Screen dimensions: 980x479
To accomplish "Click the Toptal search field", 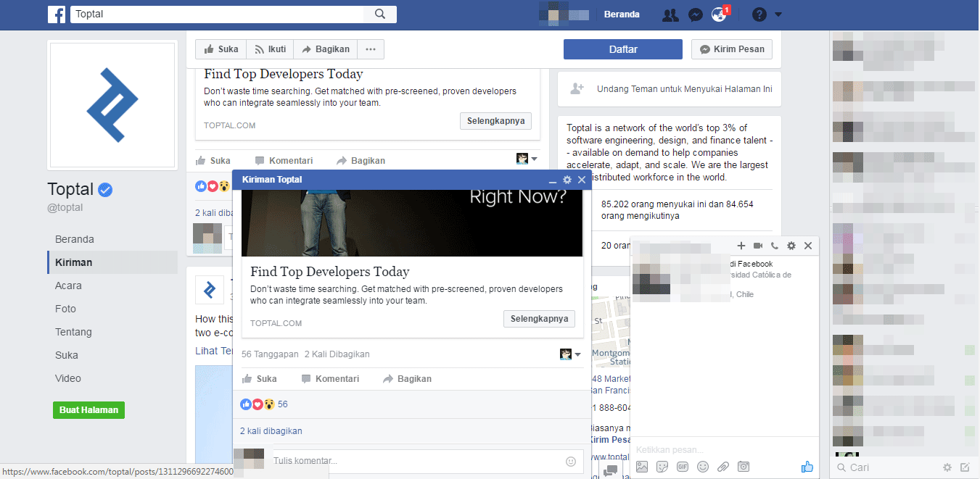I will [218, 14].
